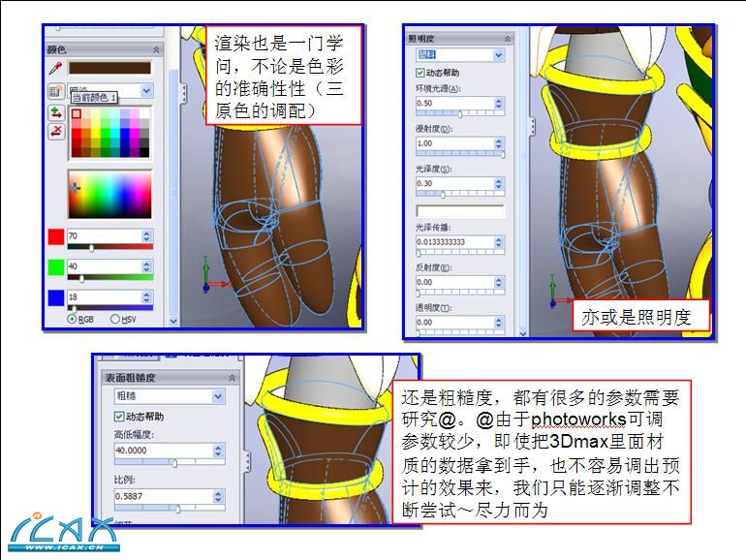Screen dimensions: 746x560
Task: Click the add color to swatch icon
Action: [55, 112]
